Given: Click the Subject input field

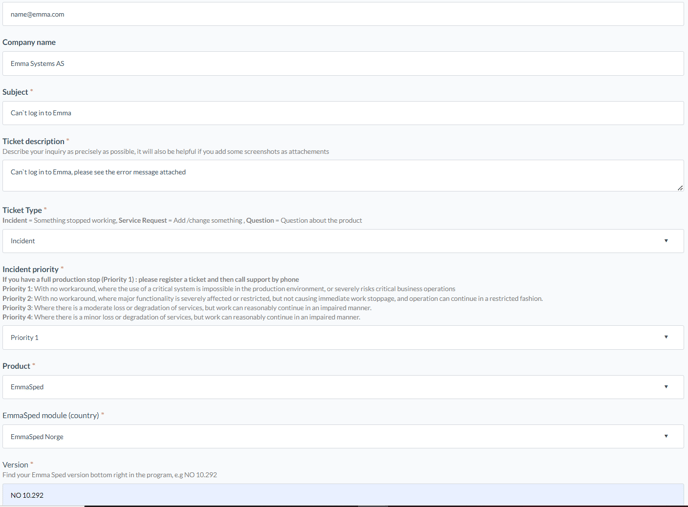Looking at the screenshot, I should [x=343, y=113].
